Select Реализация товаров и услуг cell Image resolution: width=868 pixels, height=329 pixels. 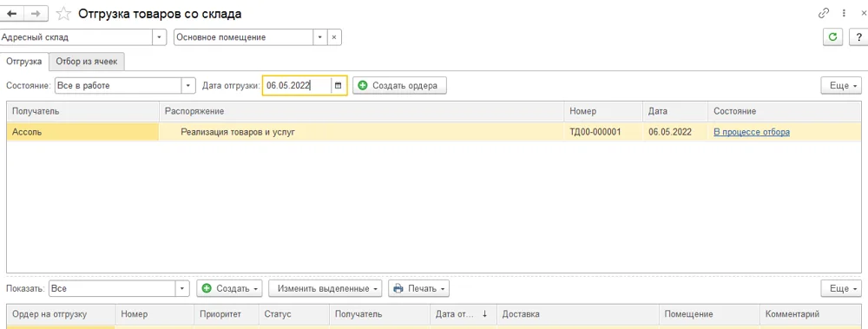click(361, 132)
